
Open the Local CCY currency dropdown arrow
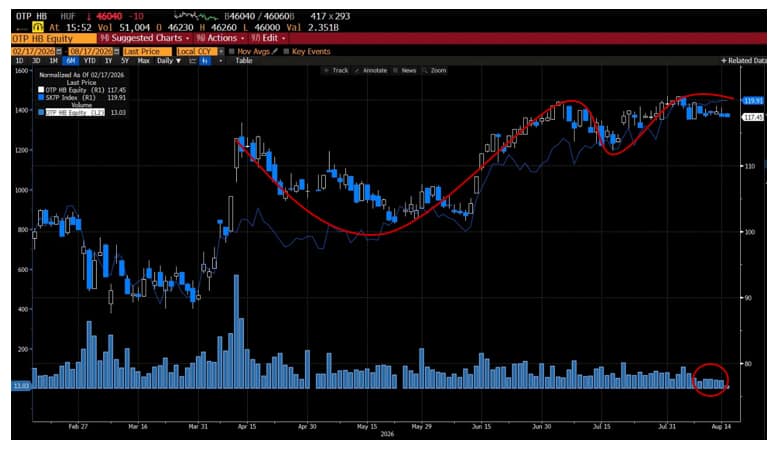(221, 52)
